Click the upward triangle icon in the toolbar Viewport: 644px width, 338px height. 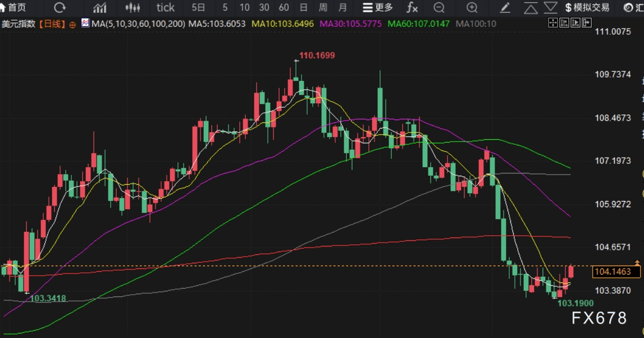[531, 8]
